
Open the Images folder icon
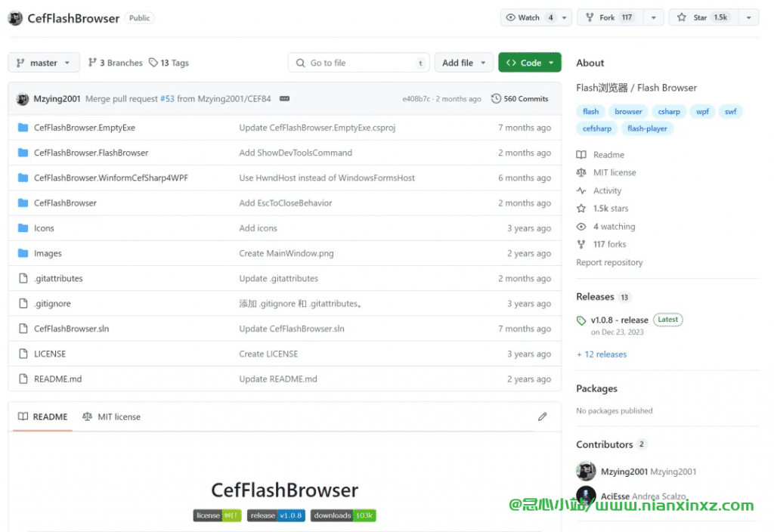23,253
